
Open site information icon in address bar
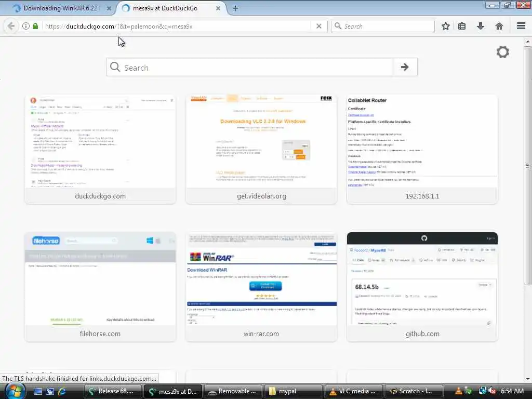tap(26, 26)
